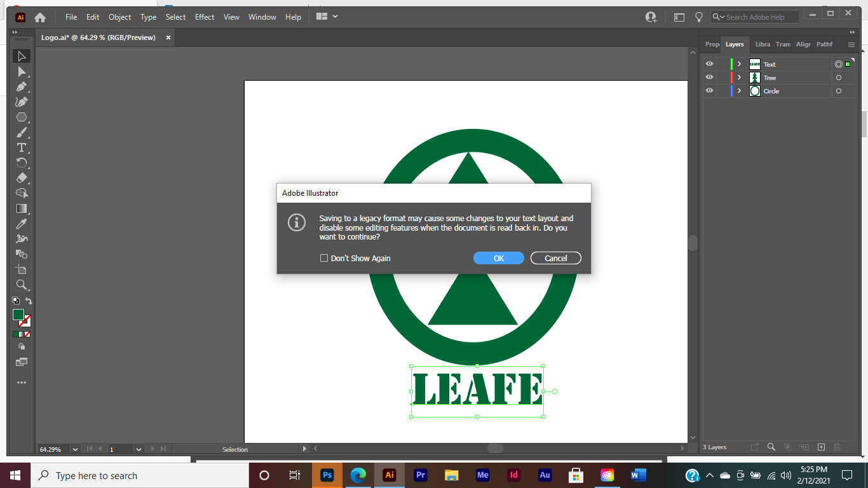Check the Don't Show Again box

point(324,258)
